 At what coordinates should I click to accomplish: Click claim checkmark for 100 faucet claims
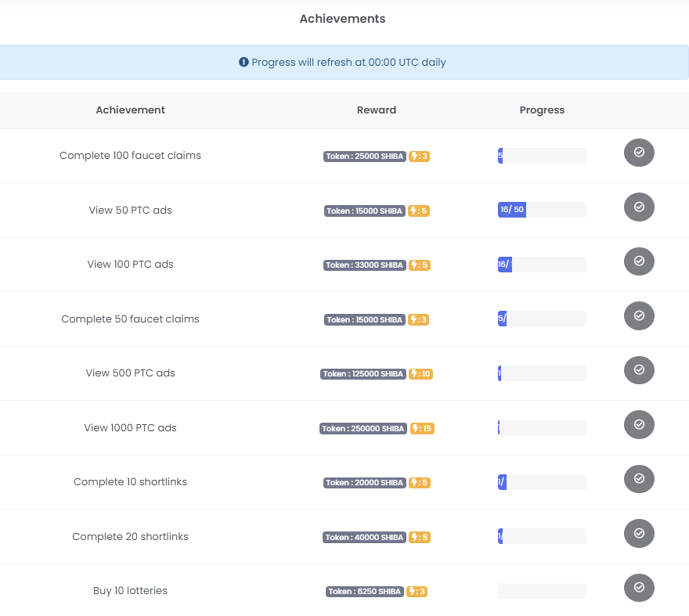pos(639,152)
